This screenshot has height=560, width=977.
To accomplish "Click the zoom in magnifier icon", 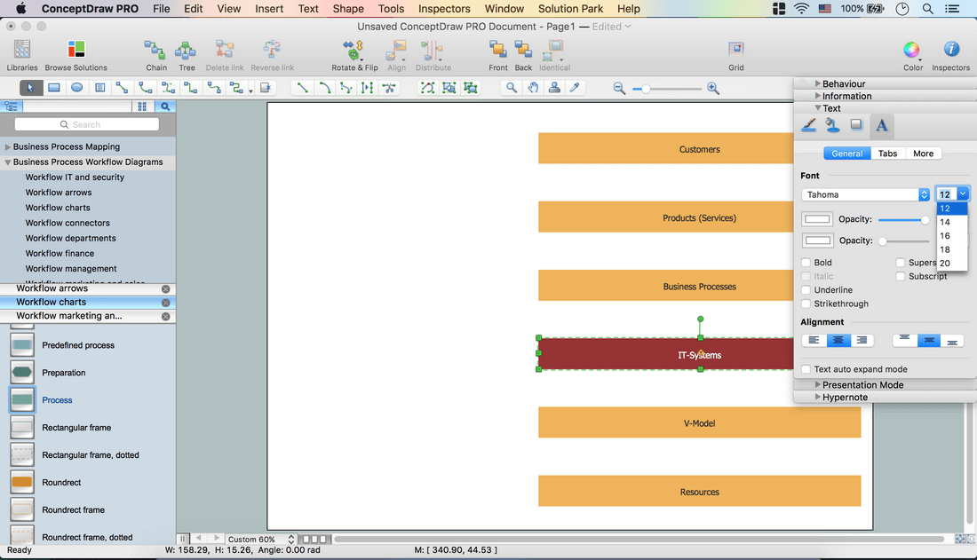I will coord(713,89).
